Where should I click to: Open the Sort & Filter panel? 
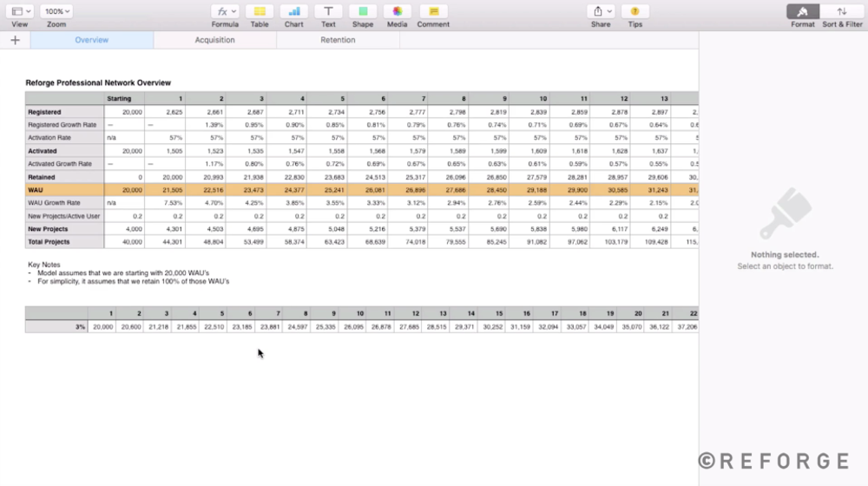[x=842, y=11]
